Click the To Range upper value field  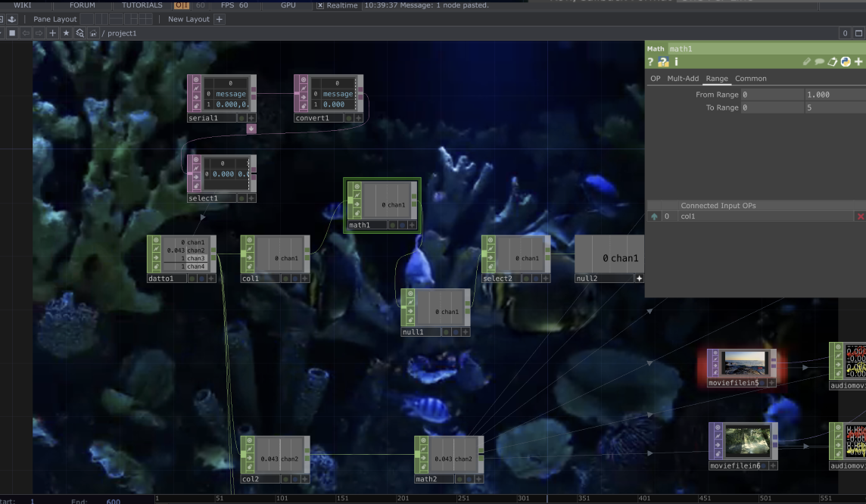(x=834, y=108)
